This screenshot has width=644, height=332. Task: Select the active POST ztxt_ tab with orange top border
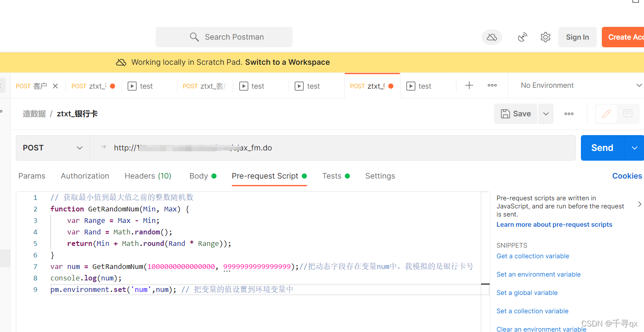[372, 86]
